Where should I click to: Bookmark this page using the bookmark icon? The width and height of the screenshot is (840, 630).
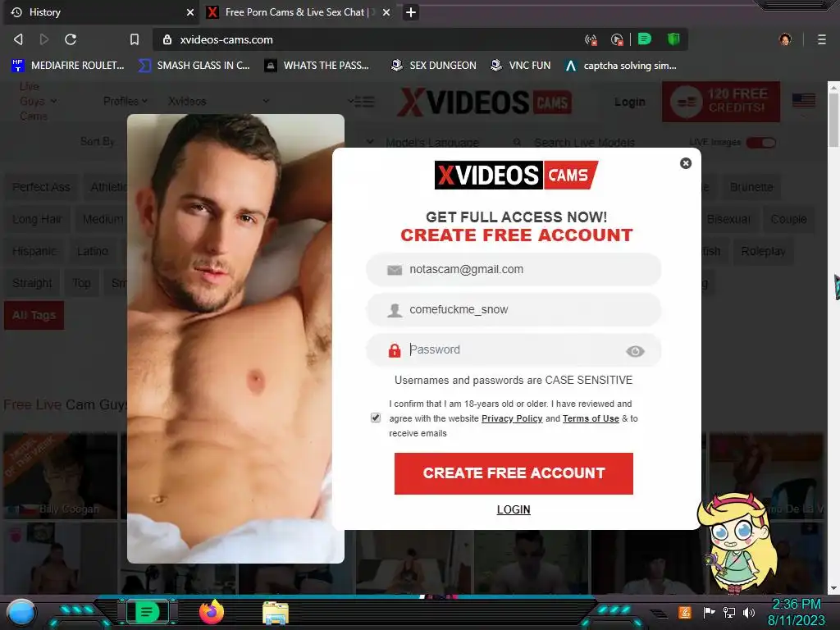pyautogui.click(x=135, y=39)
